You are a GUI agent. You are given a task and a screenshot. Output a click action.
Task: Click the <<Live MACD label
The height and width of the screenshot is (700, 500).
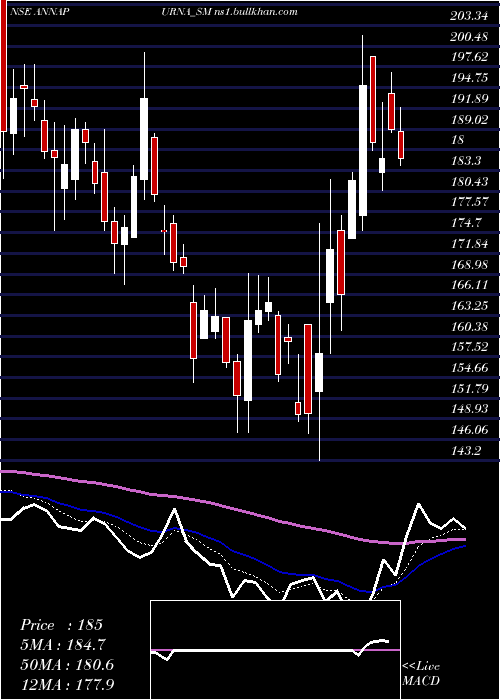click(421, 673)
